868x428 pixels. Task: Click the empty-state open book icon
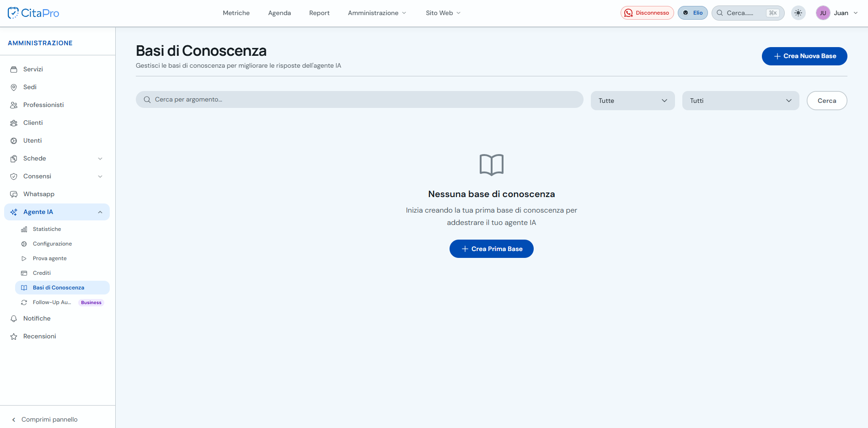491,165
